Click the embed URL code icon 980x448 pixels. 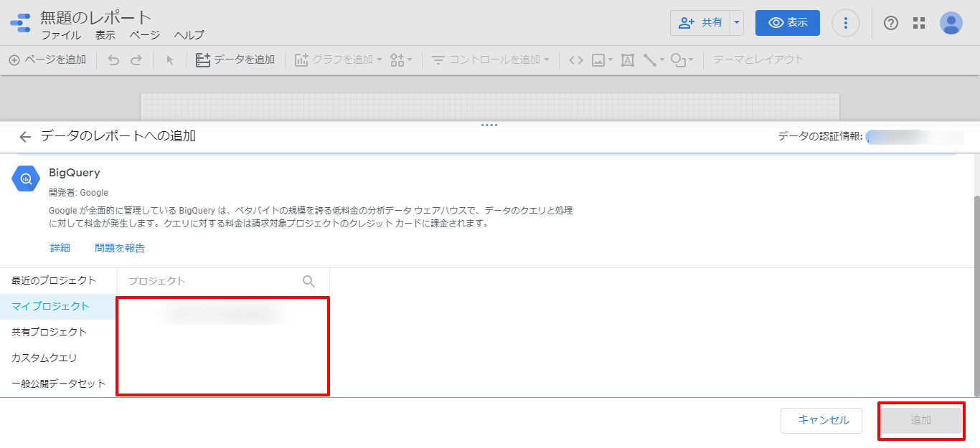coord(576,60)
